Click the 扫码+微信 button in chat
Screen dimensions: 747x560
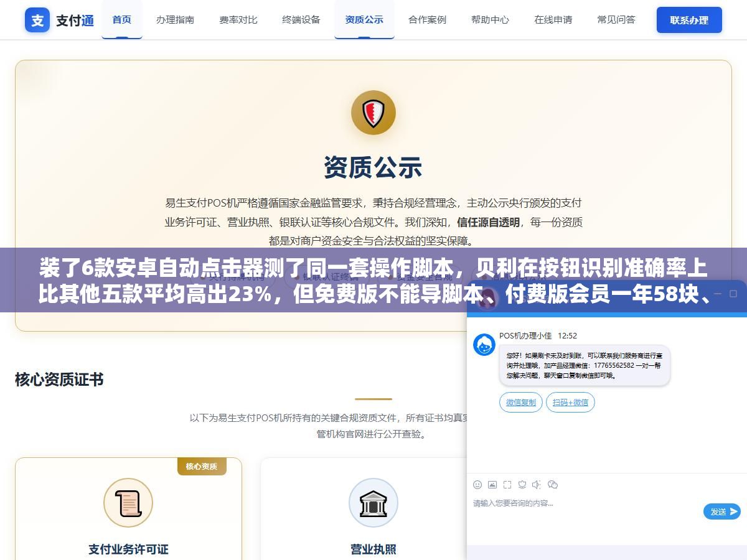pyautogui.click(x=570, y=403)
